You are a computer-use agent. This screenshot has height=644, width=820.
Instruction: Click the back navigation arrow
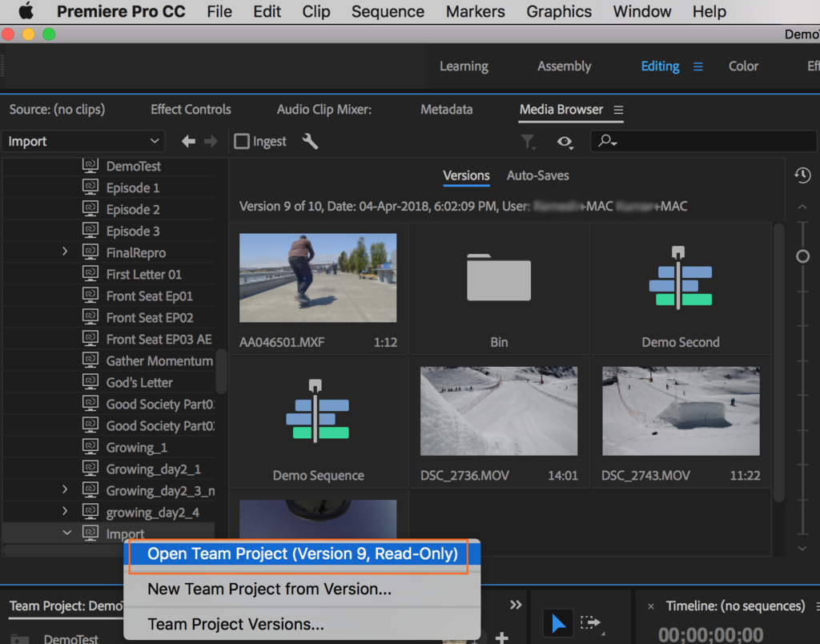188,142
